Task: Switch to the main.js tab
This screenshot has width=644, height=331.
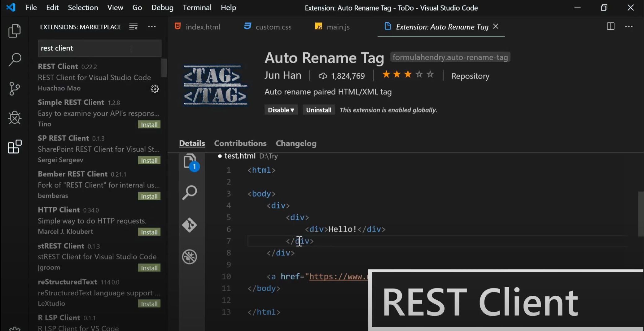Action: click(332, 27)
